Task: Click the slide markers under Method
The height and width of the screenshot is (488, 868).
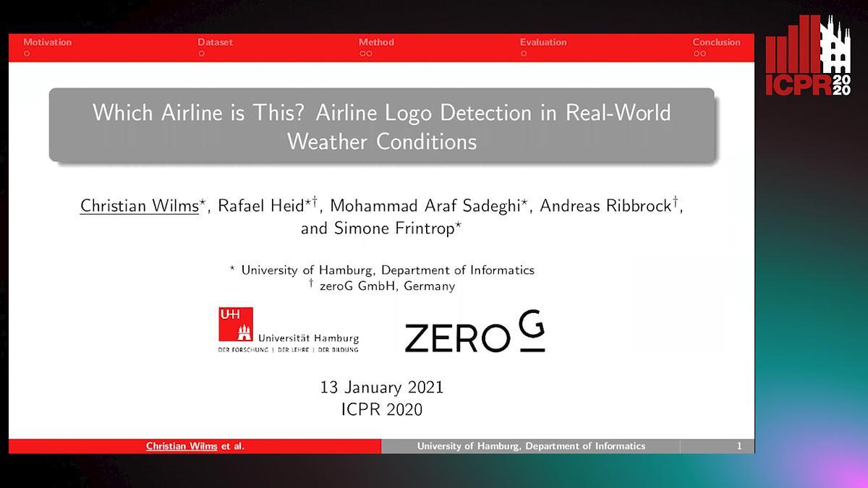Action: (x=365, y=53)
